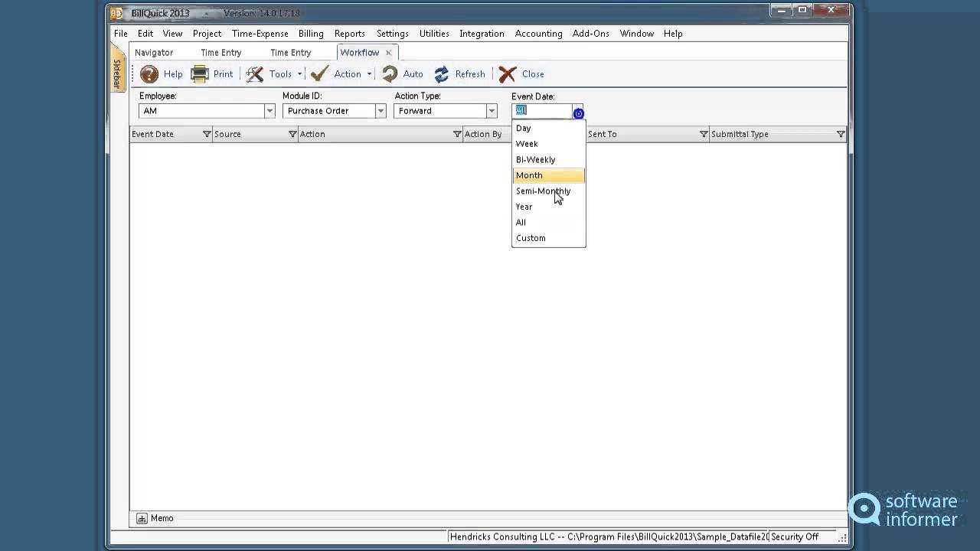Click the Module ID field Purchase Order

(x=329, y=111)
